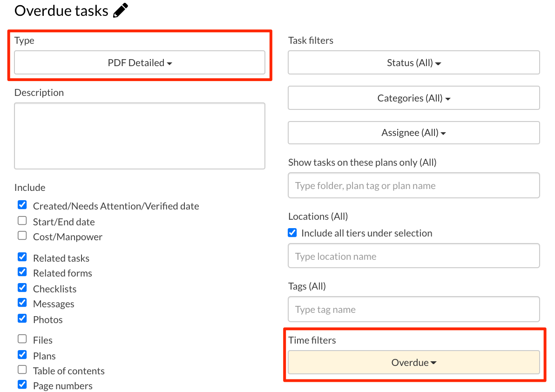
Task: Enable the Start/End date checkbox
Action: pos(22,221)
